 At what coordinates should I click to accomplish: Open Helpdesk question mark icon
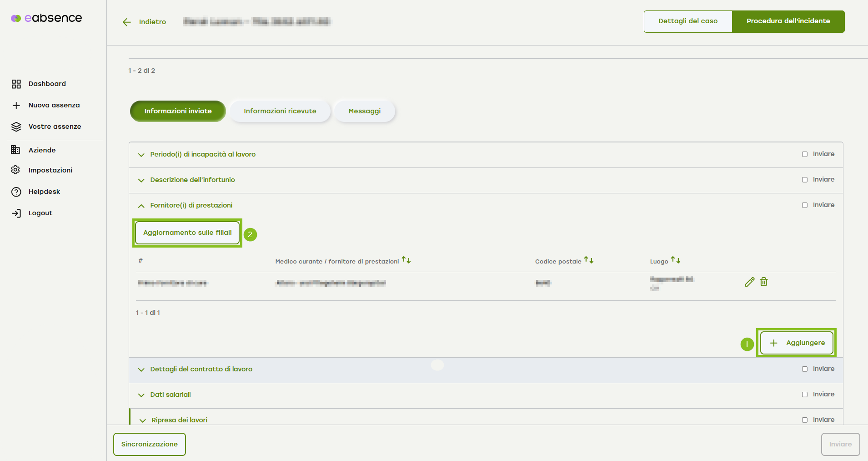pyautogui.click(x=16, y=192)
